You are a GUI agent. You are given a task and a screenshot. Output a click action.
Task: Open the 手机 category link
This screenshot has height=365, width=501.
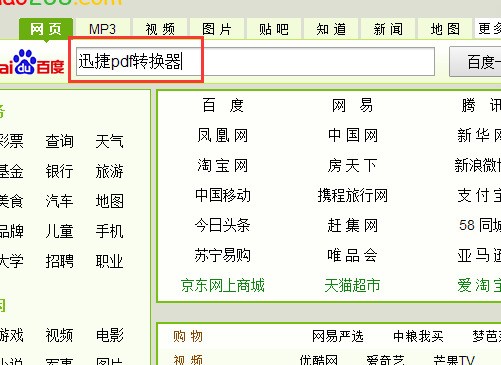[109, 231]
